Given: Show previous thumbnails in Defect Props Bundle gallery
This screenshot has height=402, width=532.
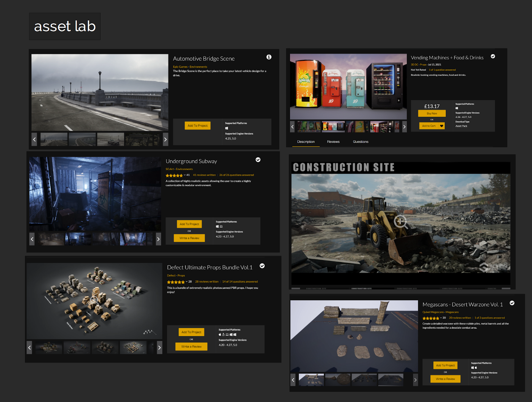Looking at the screenshot, I should [x=29, y=348].
